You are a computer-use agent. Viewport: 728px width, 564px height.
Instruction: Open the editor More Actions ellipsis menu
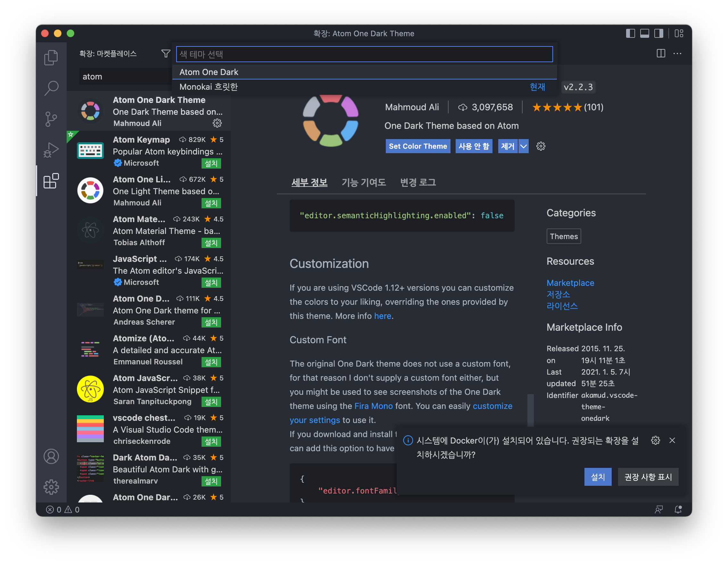pos(677,54)
